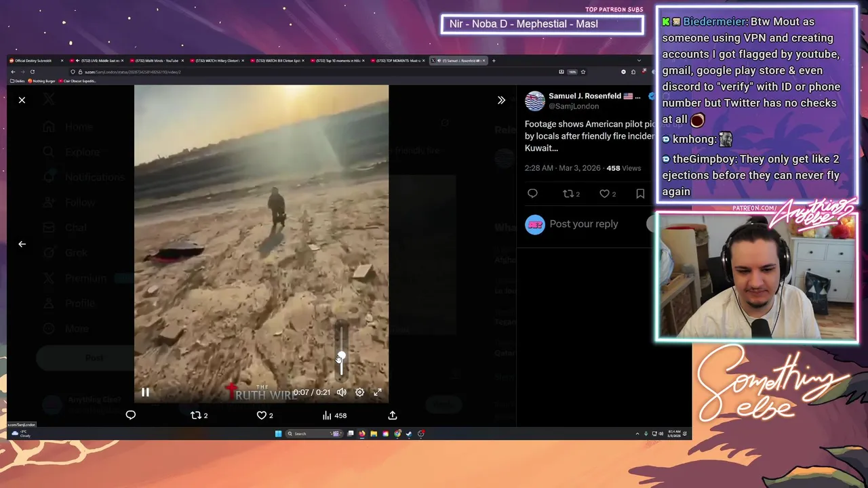Switch to Misfit Minds - YouTube tab

157,61
